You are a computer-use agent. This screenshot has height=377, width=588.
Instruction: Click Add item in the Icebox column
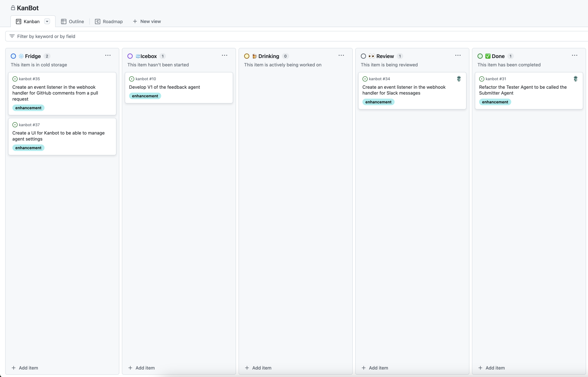tap(141, 368)
